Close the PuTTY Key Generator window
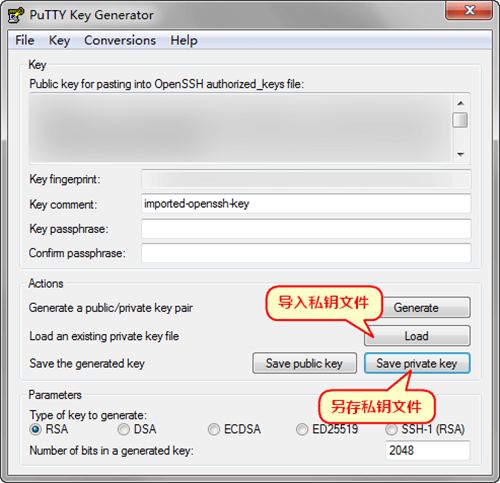Screen dimensions: 500x483 tap(469, 10)
